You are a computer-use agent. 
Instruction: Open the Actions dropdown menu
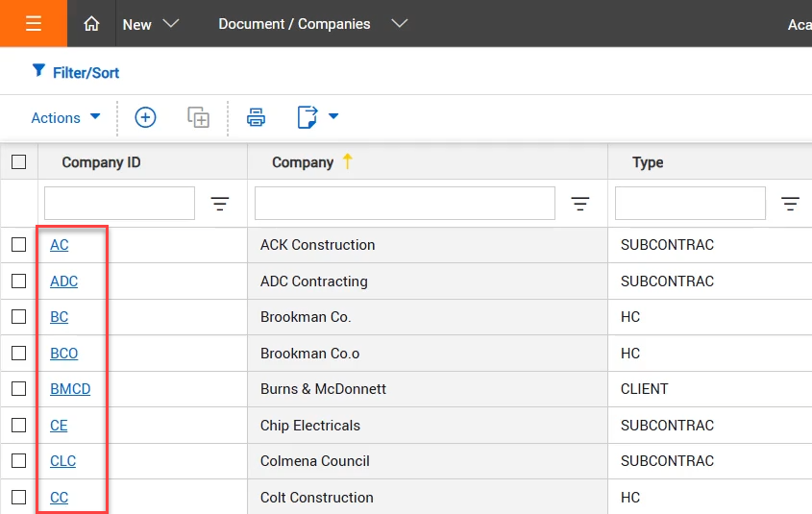tap(65, 117)
